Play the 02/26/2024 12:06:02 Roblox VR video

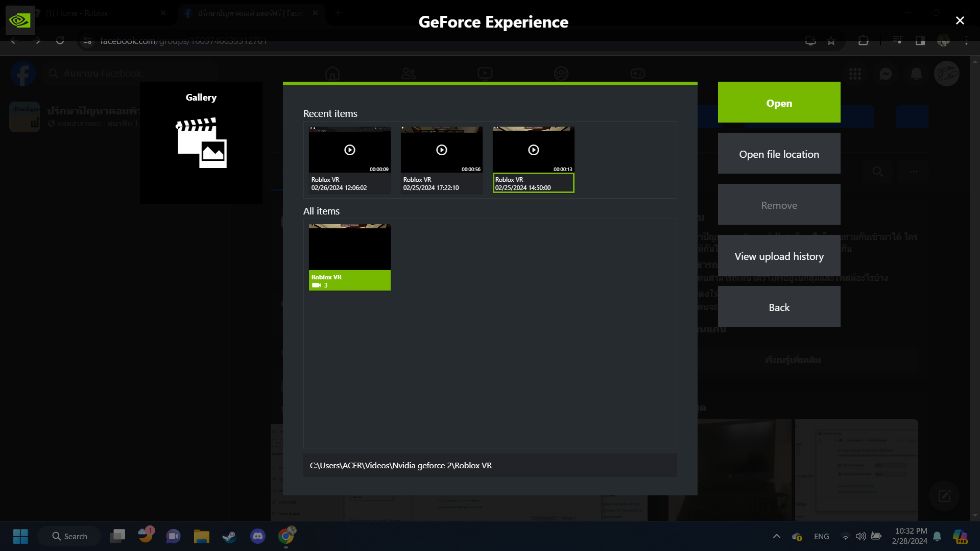(x=349, y=150)
